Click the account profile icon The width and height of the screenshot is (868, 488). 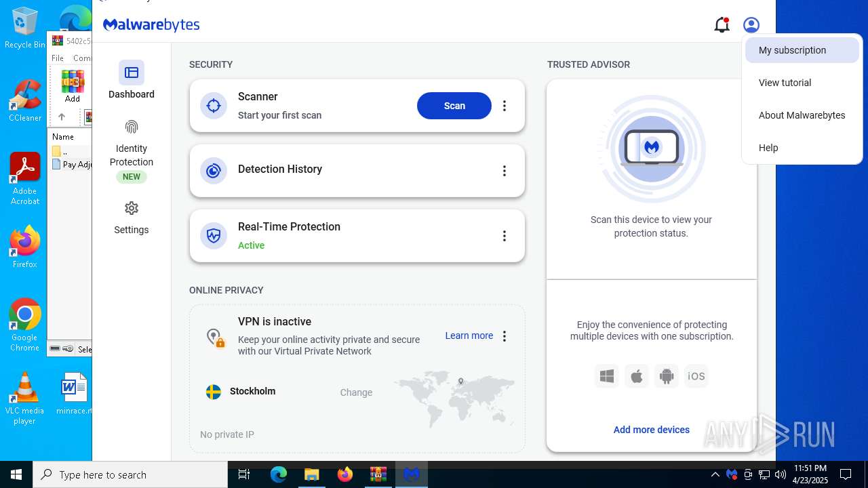click(751, 25)
